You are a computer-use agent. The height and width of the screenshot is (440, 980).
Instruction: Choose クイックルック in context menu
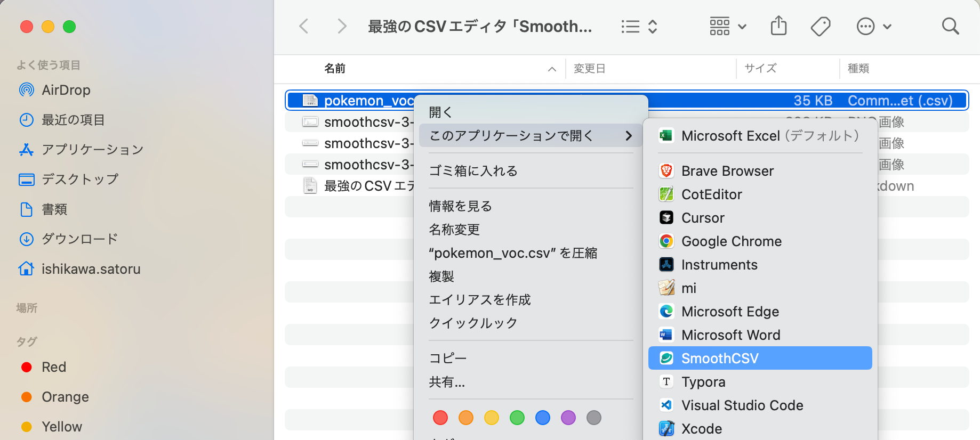point(531,323)
